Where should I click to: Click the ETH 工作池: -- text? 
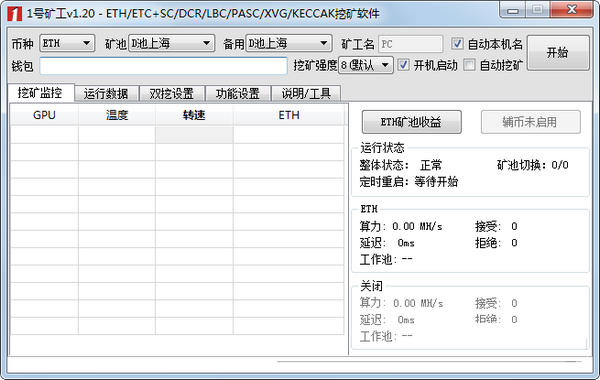pos(386,259)
